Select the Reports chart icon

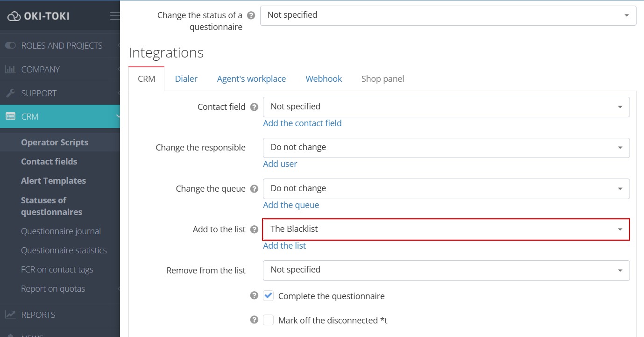11,315
